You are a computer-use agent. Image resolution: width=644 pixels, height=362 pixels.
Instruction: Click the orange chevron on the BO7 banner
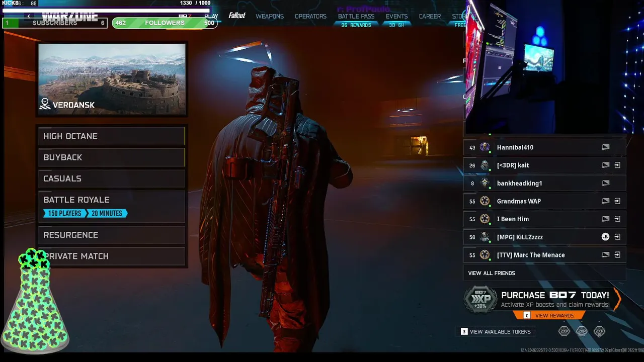(x=617, y=299)
